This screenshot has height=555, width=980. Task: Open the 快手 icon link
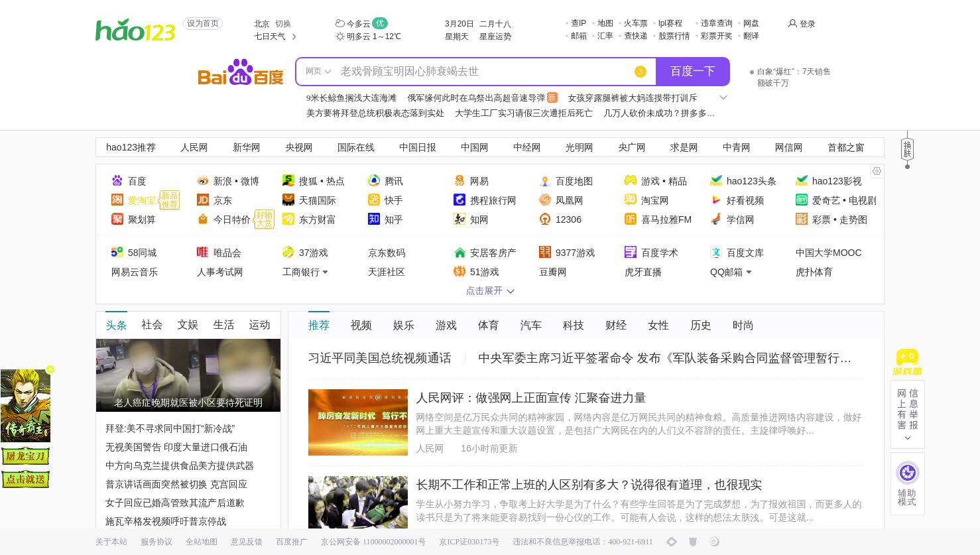pos(374,200)
